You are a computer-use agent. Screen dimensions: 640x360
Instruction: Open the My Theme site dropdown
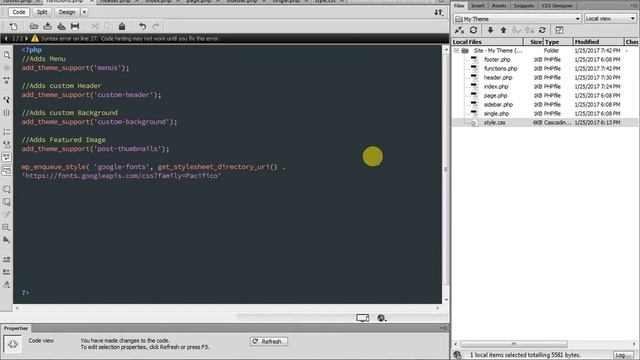517,19
